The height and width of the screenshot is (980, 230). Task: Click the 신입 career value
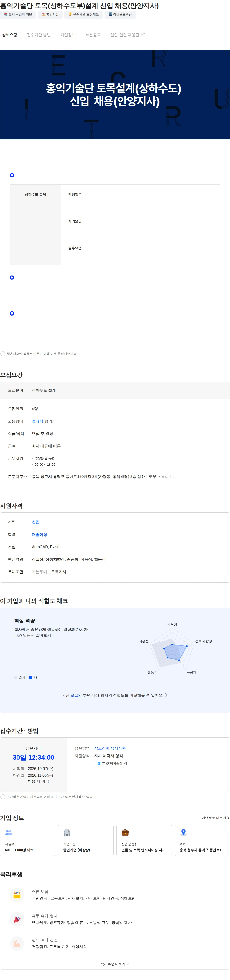[35, 522]
